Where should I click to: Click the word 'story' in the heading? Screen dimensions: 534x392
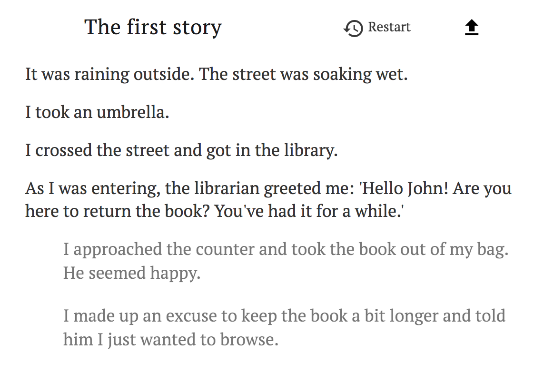(197, 28)
